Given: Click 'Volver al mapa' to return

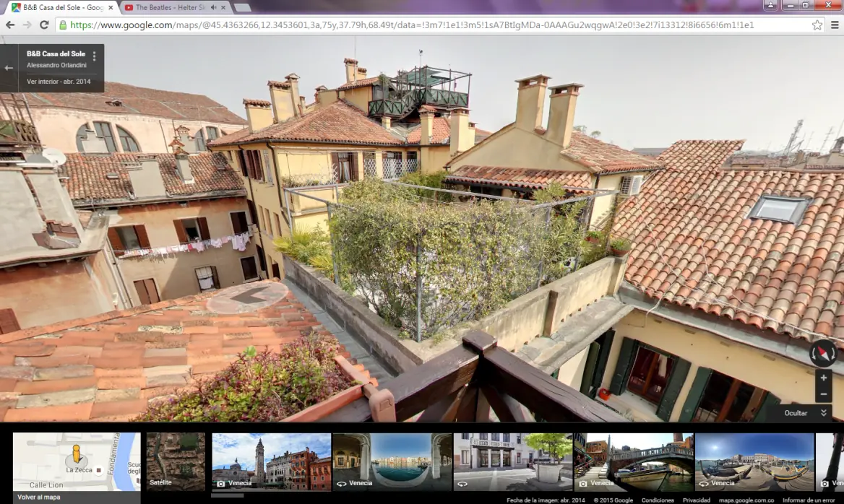Looking at the screenshot, I should (x=39, y=497).
